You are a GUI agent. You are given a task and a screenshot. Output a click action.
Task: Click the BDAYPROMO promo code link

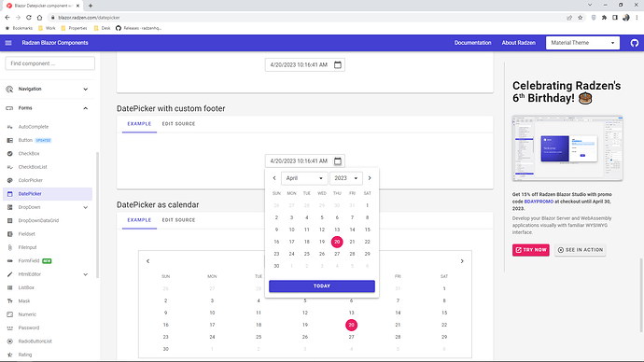pos(539,202)
